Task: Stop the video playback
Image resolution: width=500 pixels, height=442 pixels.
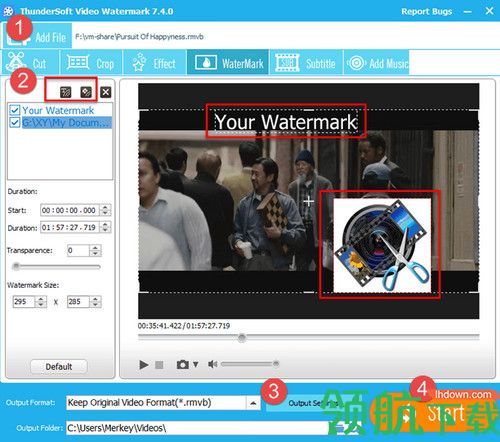Action: [159, 365]
